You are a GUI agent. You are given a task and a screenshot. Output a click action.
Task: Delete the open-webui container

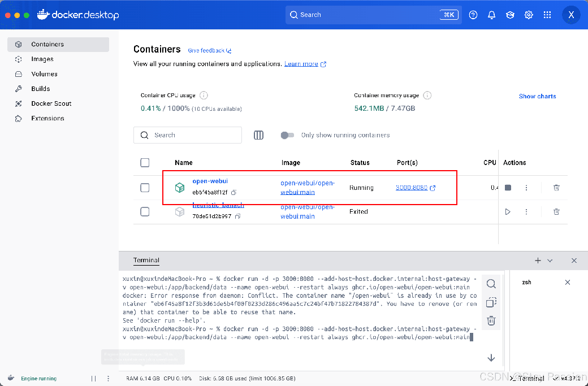[556, 188]
